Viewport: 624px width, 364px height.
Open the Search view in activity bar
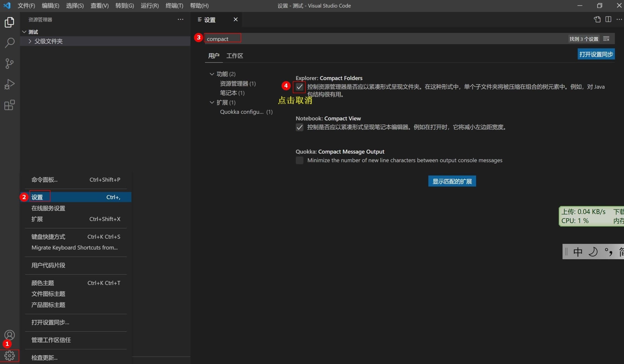pyautogui.click(x=10, y=43)
